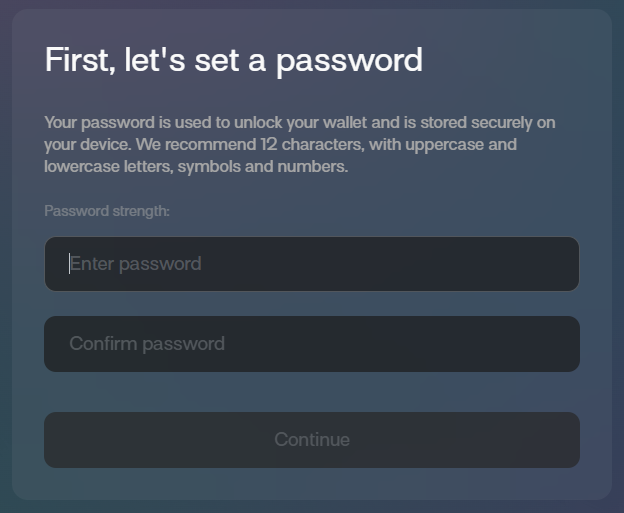Image resolution: width=624 pixels, height=513 pixels.
Task: Click the password recommendation description text
Action: pyautogui.click(x=299, y=145)
